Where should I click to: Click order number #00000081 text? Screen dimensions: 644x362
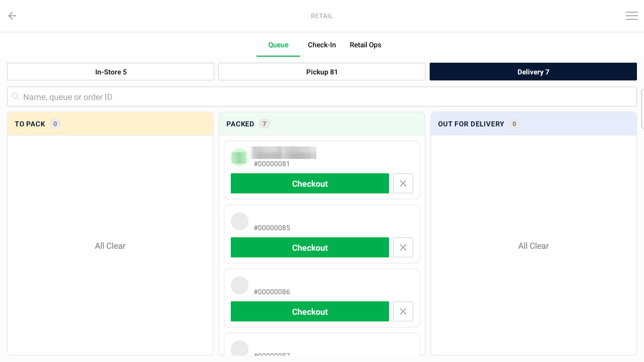pos(272,164)
